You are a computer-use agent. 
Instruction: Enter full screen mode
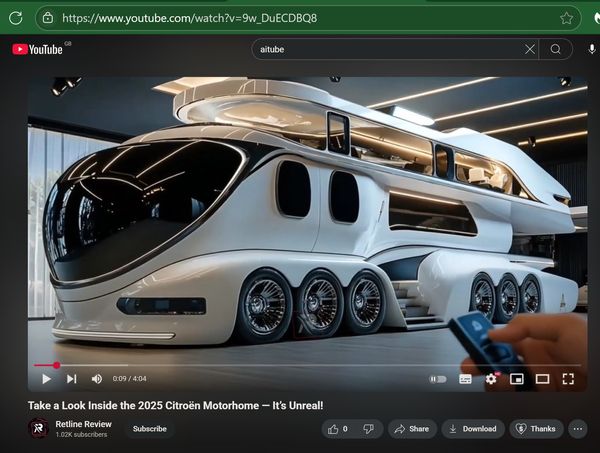(568, 379)
